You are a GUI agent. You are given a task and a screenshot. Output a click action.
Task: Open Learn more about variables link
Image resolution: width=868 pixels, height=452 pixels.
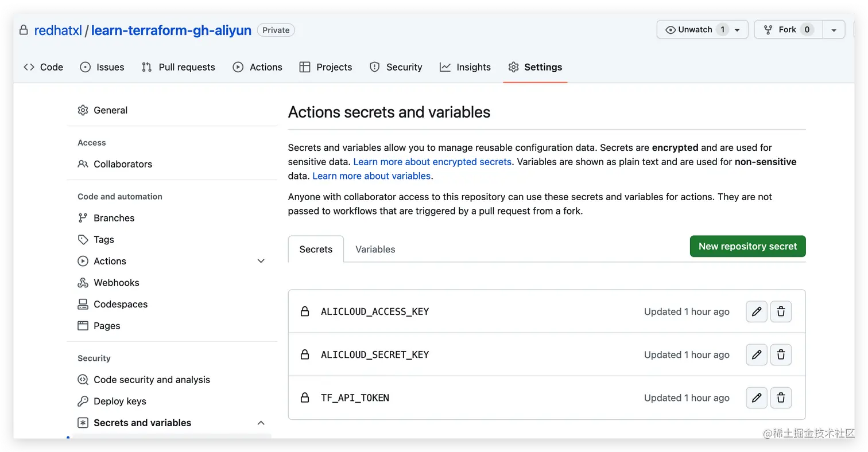pyautogui.click(x=371, y=176)
